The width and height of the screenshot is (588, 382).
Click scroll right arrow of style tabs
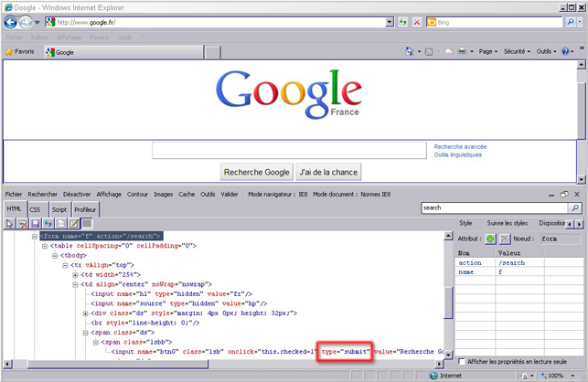coord(580,224)
